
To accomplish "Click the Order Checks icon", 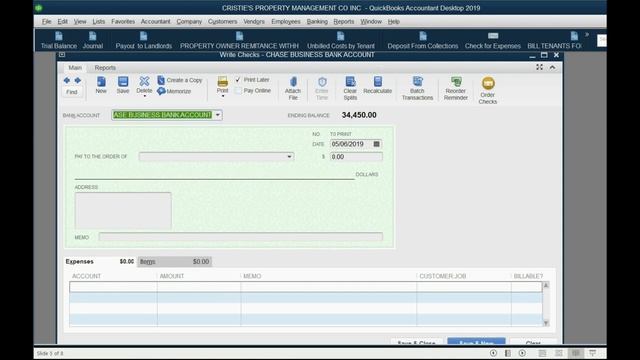I will point(488,83).
